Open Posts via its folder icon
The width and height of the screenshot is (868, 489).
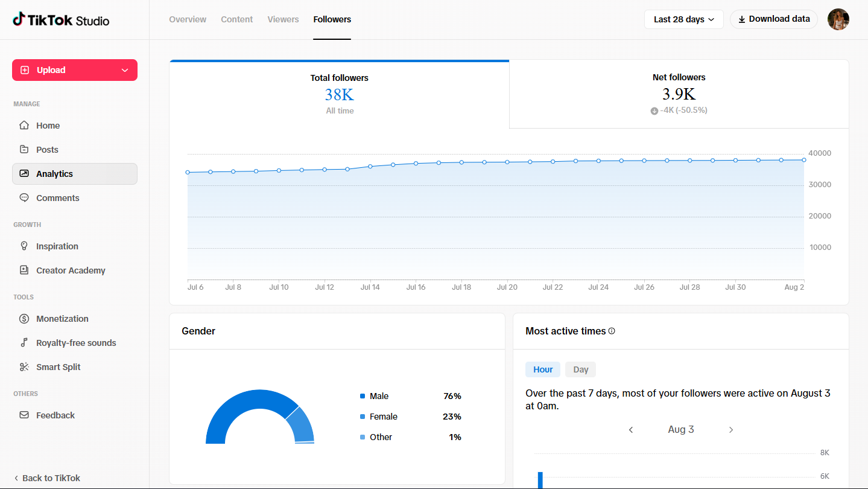(24, 150)
